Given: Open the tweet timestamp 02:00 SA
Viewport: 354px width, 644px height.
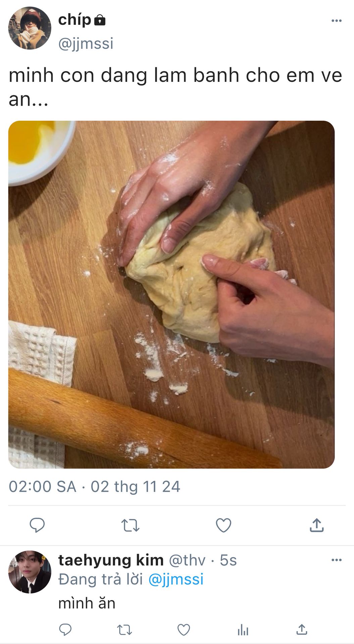Looking at the screenshot, I should click(x=42, y=487).
